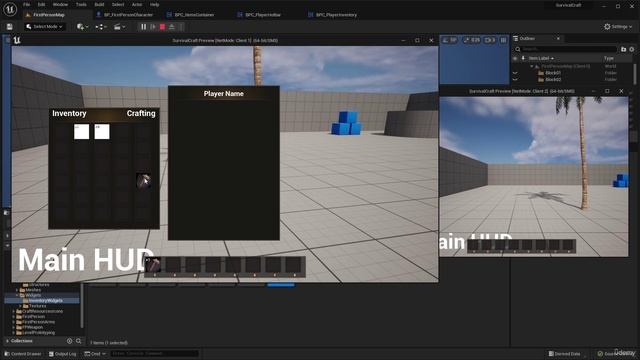Open the Settings dropdown
Image resolution: width=640 pixels, height=360 pixels.
(x=618, y=27)
